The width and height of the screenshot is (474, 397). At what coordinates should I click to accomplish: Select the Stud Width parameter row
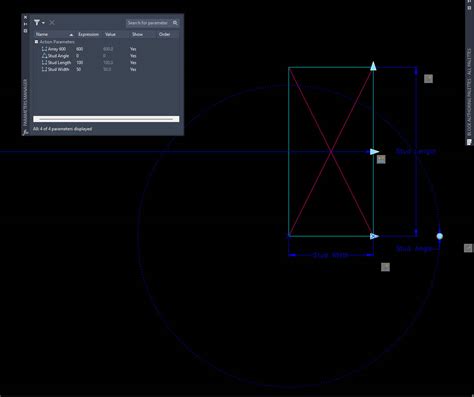[106, 69]
